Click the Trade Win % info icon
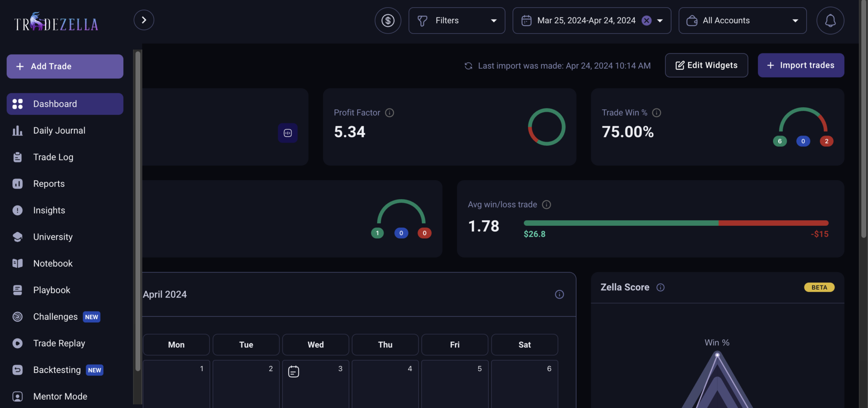The height and width of the screenshot is (408, 868). [x=657, y=112]
